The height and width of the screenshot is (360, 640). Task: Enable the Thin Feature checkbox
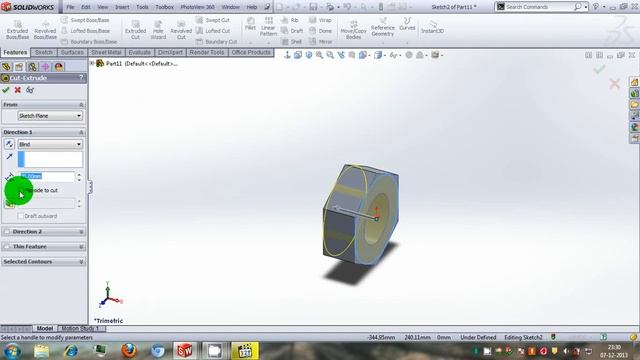(7, 247)
